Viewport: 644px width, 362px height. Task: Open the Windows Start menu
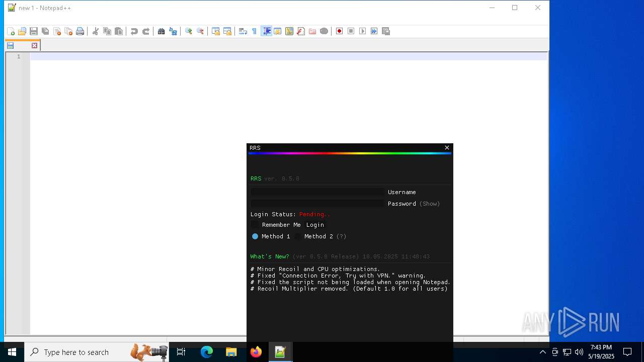coord(12,352)
